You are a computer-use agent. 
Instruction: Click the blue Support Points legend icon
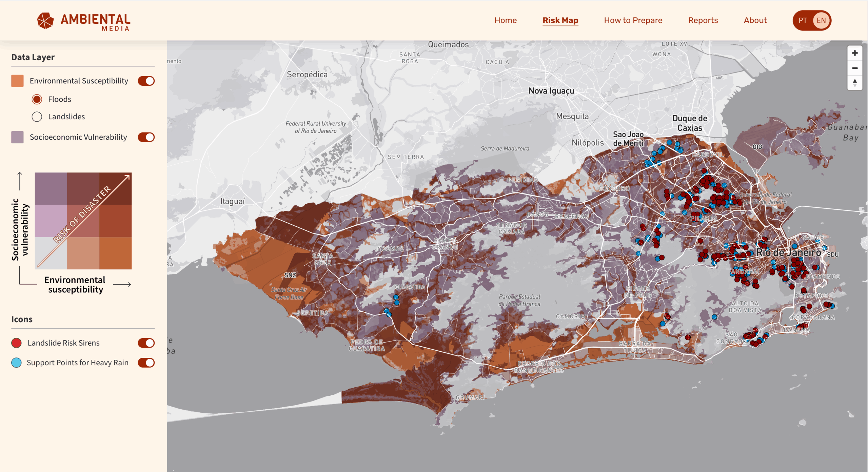point(16,363)
